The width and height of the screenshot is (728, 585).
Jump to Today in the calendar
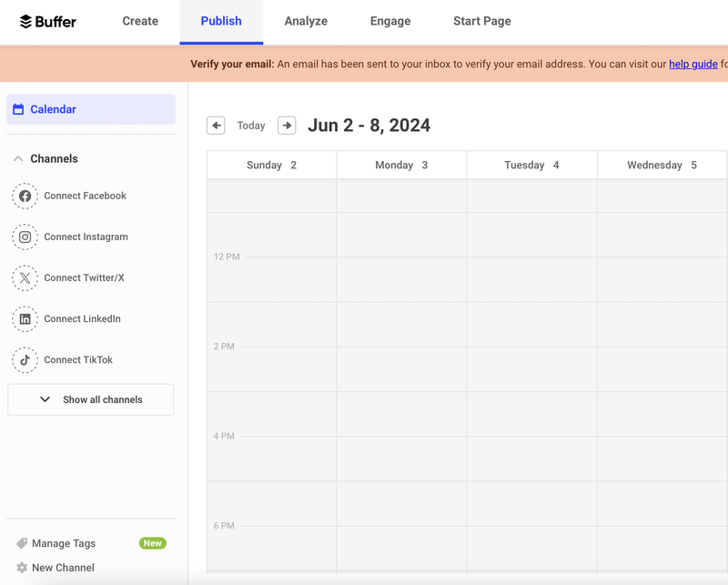pos(251,126)
